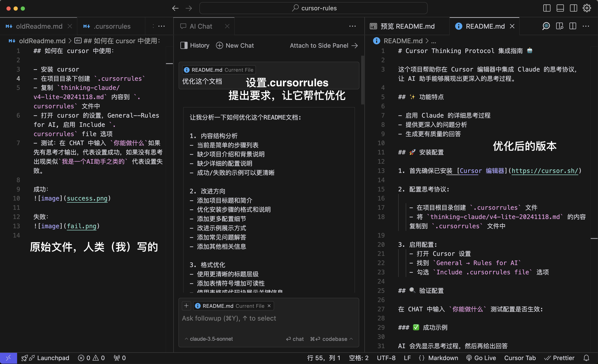Screen dimensions: 598x364
Task: Toggle the bottom panel layout icon
Action: 560,8
